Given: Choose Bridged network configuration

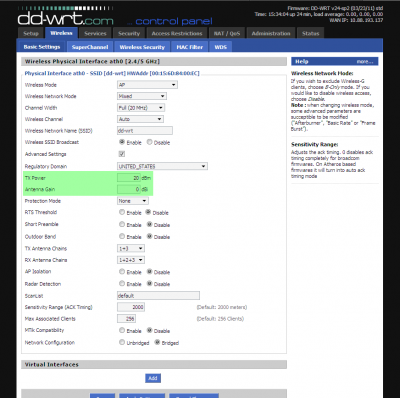Looking at the screenshot, I should pos(157,342).
